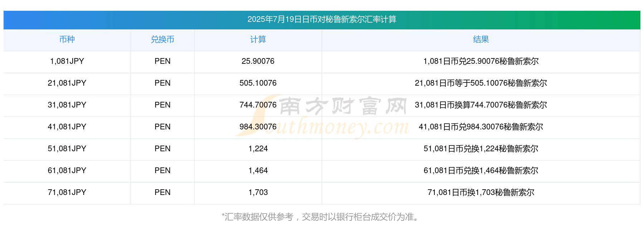
Task: Click the 71,081JPY cell
Action: [67, 192]
